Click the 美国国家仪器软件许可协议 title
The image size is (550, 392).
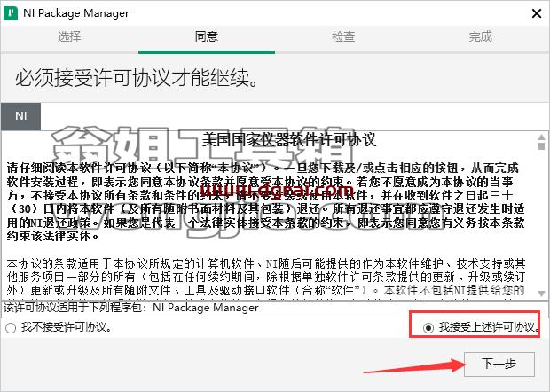coord(289,140)
